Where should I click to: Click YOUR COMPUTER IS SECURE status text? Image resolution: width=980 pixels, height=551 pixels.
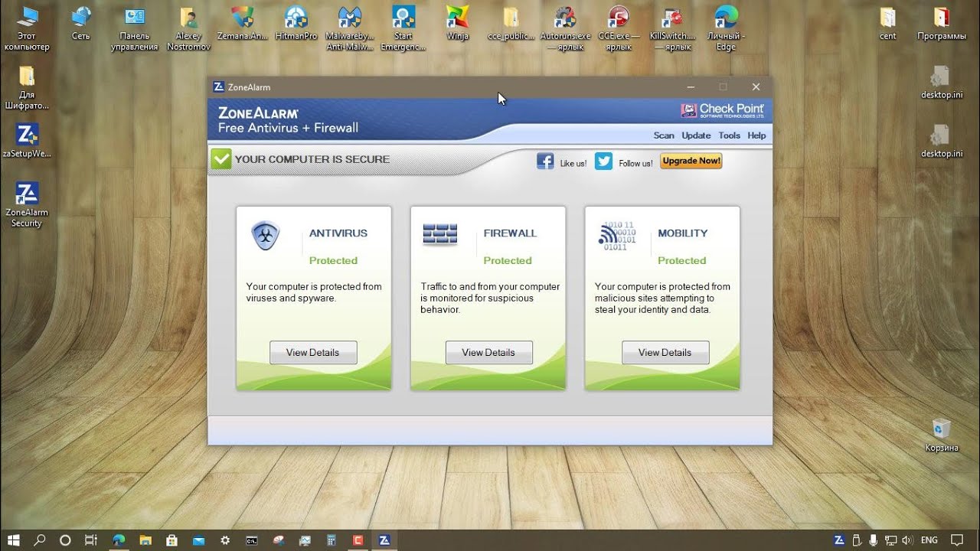[312, 159]
